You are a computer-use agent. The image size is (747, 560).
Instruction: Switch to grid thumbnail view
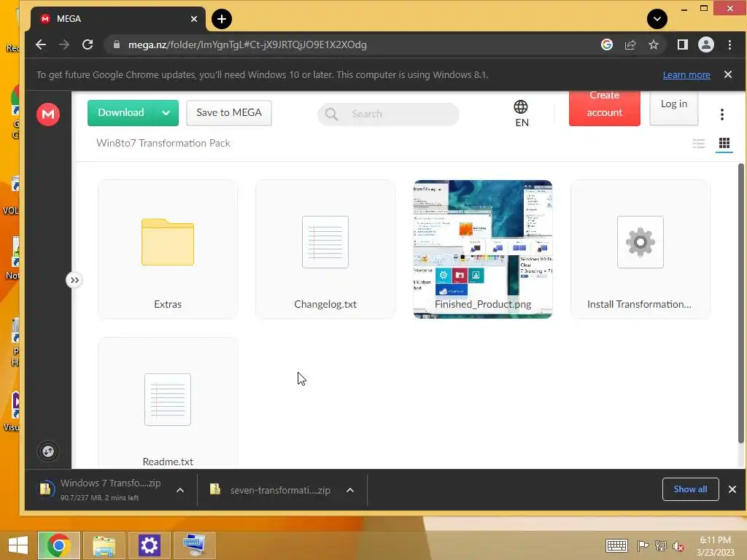[724, 144]
